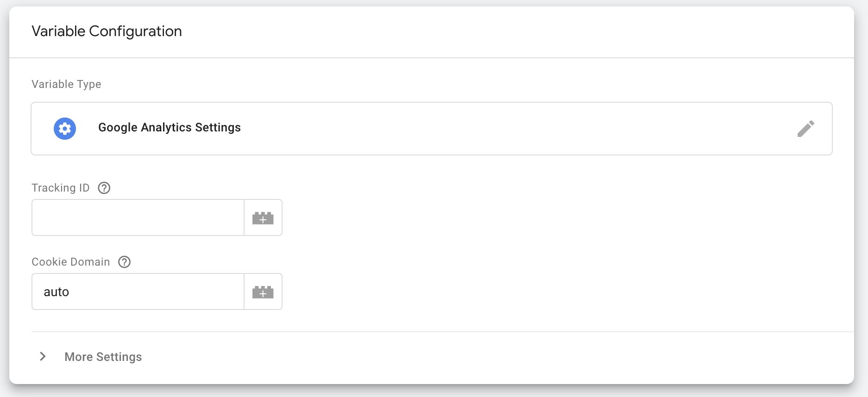This screenshot has height=397, width=868.
Task: Open the Cookie Domain help question mark
Action: (x=124, y=262)
